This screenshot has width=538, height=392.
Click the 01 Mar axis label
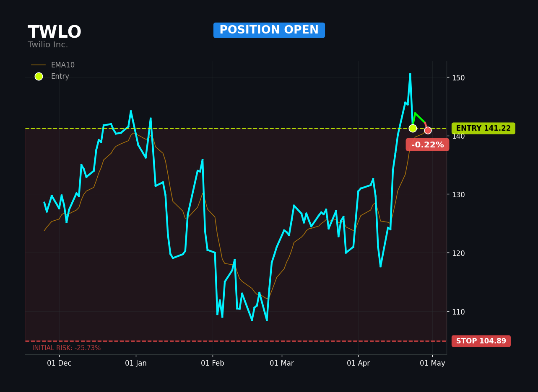[282, 364]
